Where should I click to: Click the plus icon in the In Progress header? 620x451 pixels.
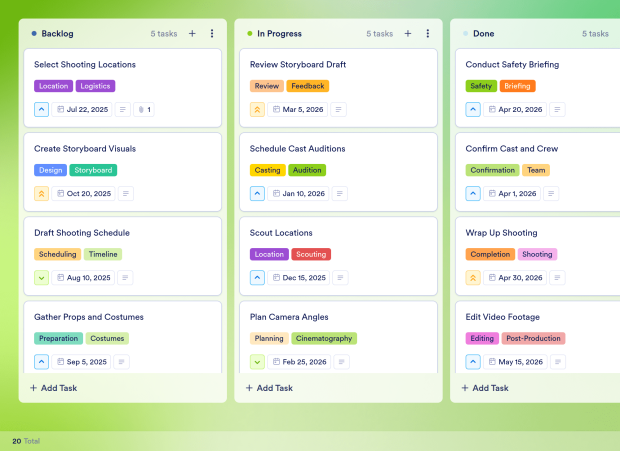(408, 34)
